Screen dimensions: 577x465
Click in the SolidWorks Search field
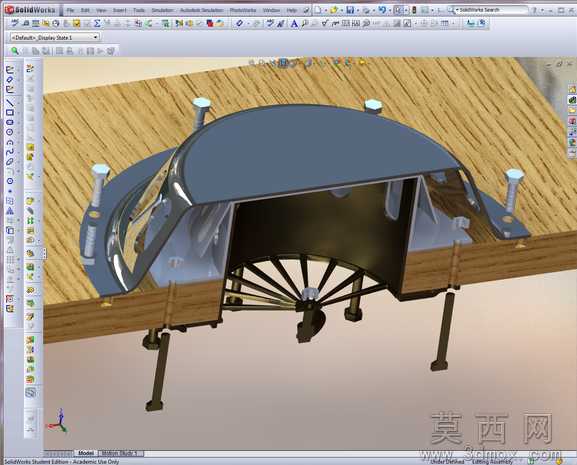[493, 10]
